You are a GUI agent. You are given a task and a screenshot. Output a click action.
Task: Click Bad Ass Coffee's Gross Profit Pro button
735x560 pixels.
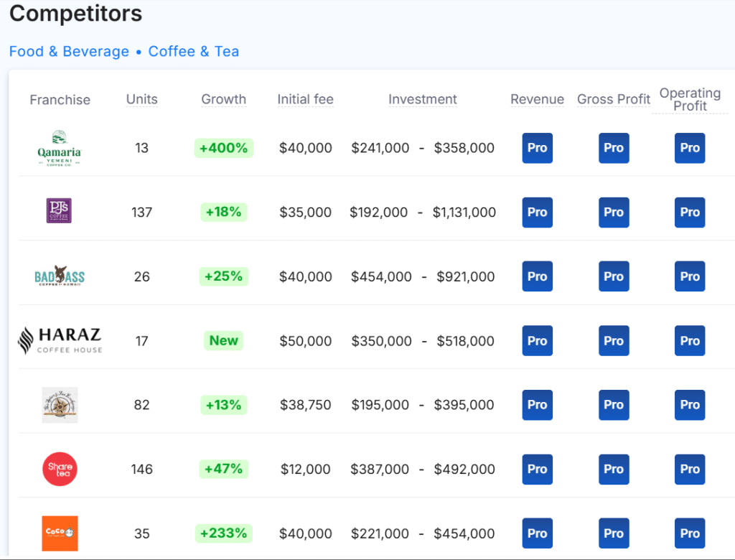click(614, 276)
